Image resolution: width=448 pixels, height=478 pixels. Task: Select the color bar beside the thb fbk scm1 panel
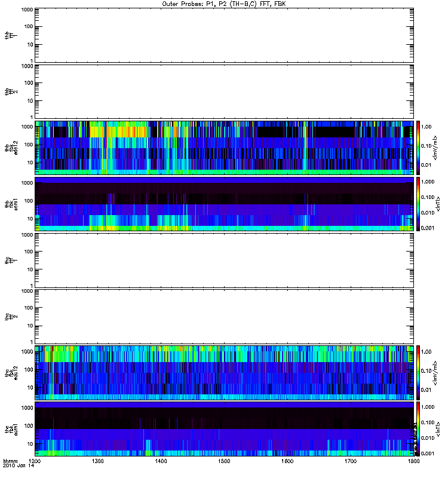(x=418, y=204)
